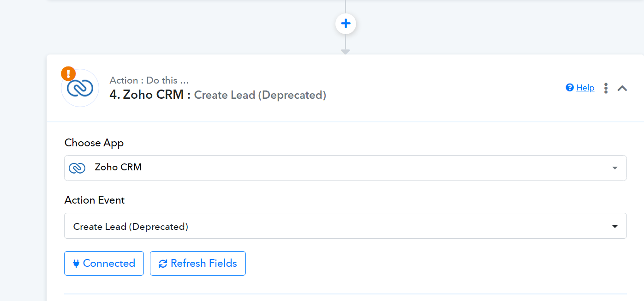The image size is (644, 301).
Task: Click the small Zoho CRM icon in the Choose App field
Action: 77,168
